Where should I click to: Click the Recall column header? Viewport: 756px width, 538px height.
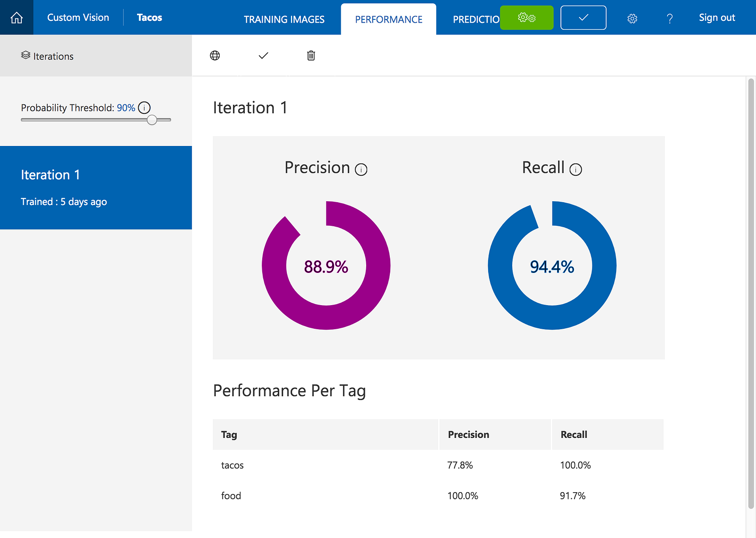point(608,435)
